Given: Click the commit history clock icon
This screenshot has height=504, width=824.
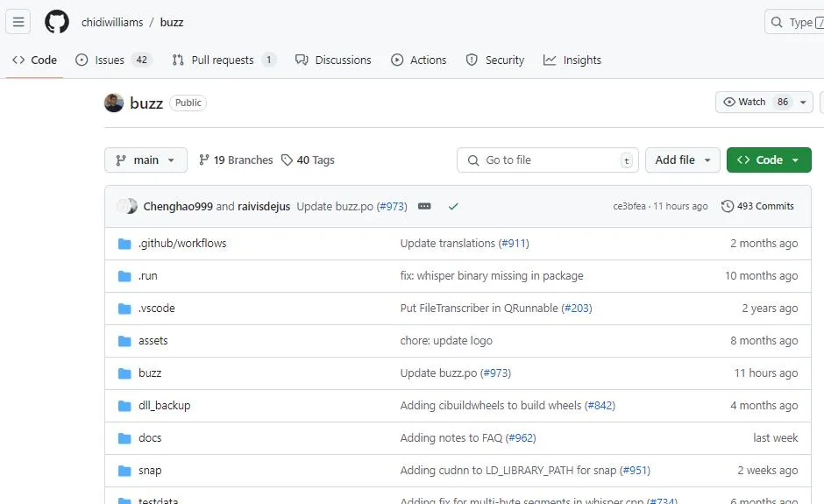Looking at the screenshot, I should [x=728, y=206].
